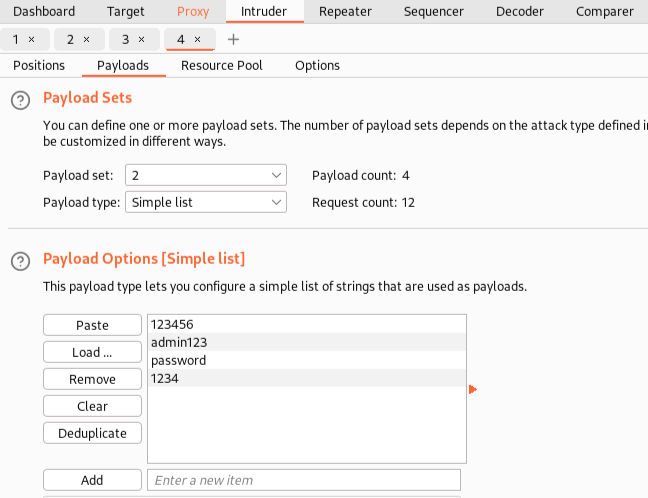
Task: Focus the 'Enter a new item' field
Action: tap(304, 480)
